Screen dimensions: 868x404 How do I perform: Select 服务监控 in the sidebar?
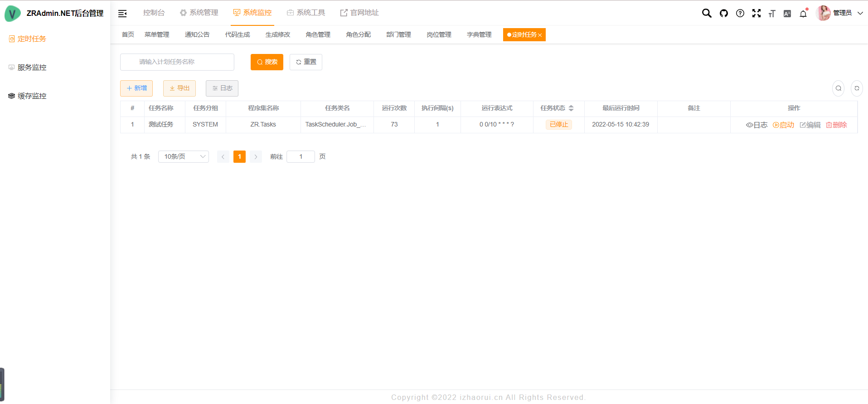(32, 68)
